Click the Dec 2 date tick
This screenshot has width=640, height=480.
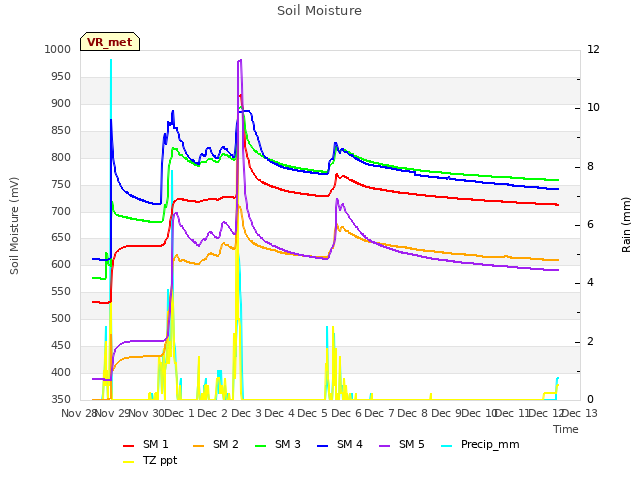[213, 413]
